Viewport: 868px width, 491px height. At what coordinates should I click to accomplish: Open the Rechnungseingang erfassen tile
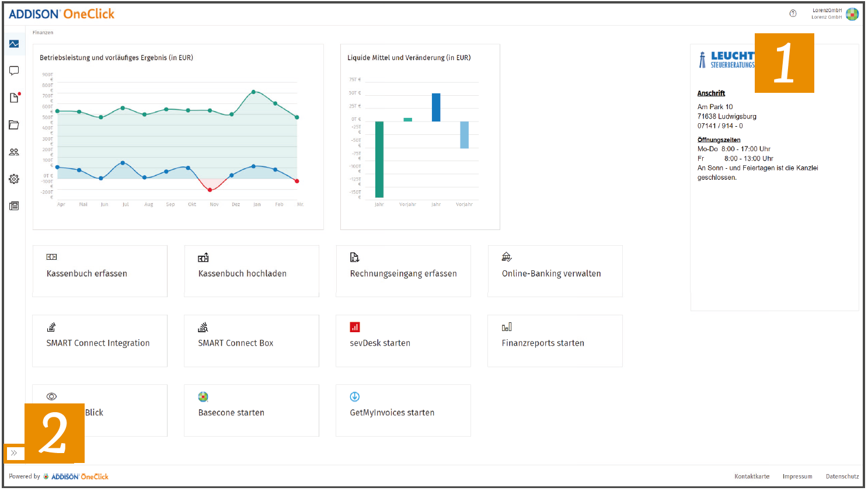click(x=403, y=271)
